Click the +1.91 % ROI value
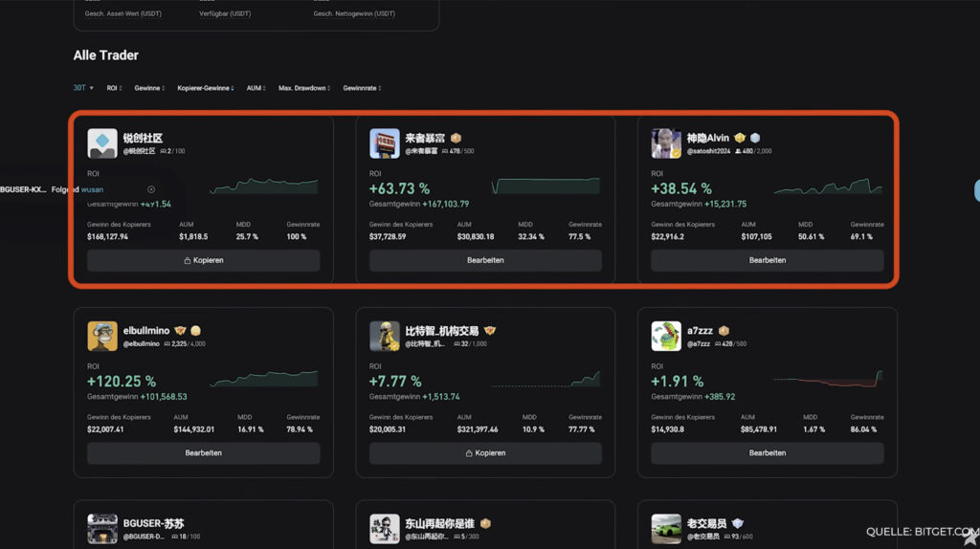 point(678,381)
